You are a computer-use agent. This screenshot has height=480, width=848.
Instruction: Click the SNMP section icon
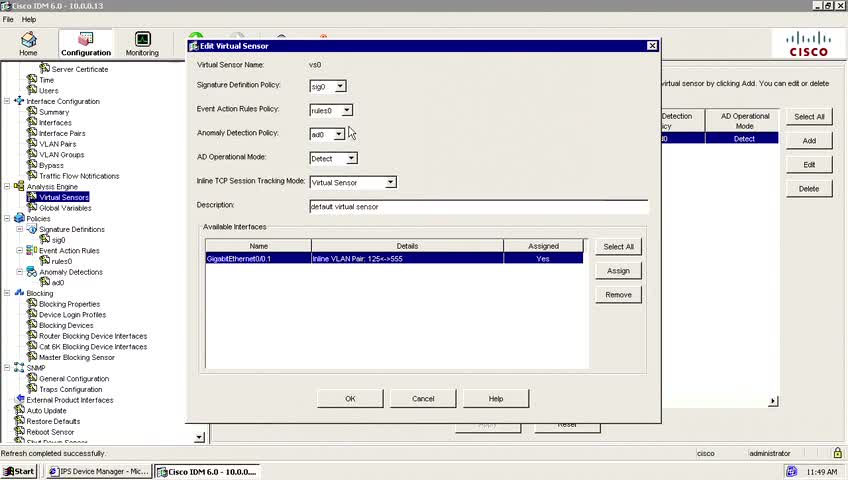click(x=19, y=368)
